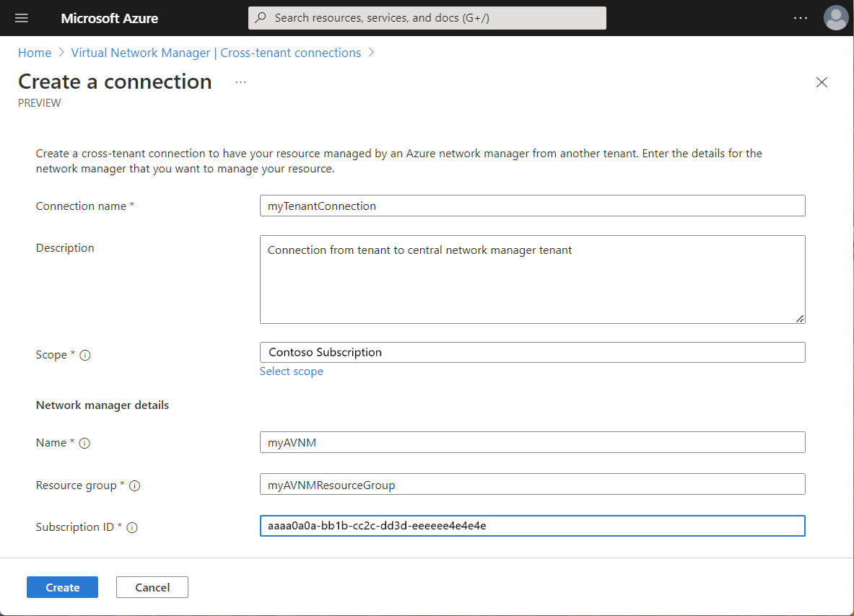This screenshot has height=616, width=854.
Task: Open ellipsis menu beside Create a connection title
Action: tap(241, 82)
